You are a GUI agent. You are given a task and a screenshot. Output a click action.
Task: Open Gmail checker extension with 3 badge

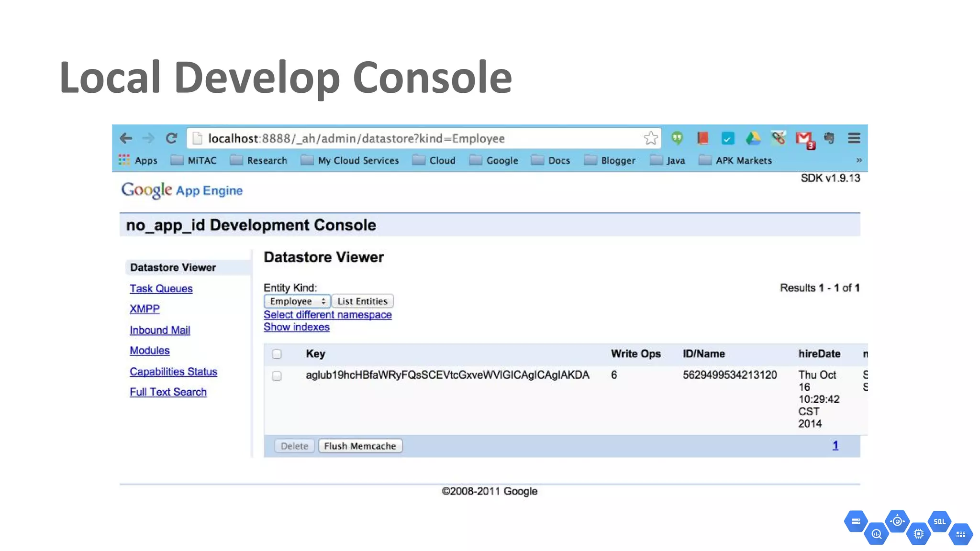point(805,139)
